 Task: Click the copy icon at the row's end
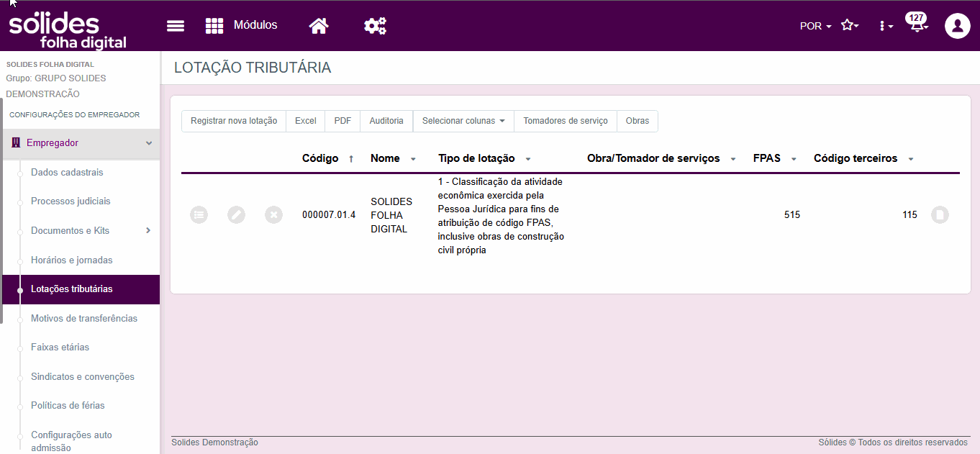(x=940, y=214)
